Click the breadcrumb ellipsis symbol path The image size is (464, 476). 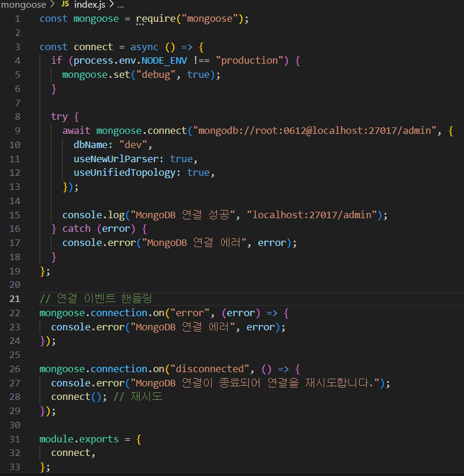tap(120, 5)
